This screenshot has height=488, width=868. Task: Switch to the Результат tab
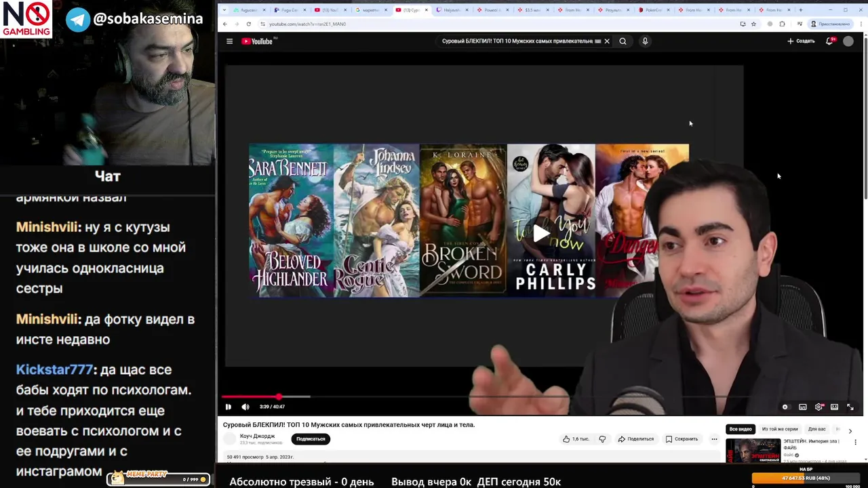613,10
